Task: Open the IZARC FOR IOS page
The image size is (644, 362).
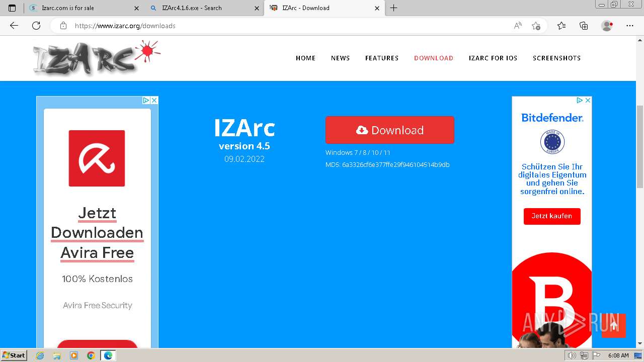Action: [x=493, y=58]
